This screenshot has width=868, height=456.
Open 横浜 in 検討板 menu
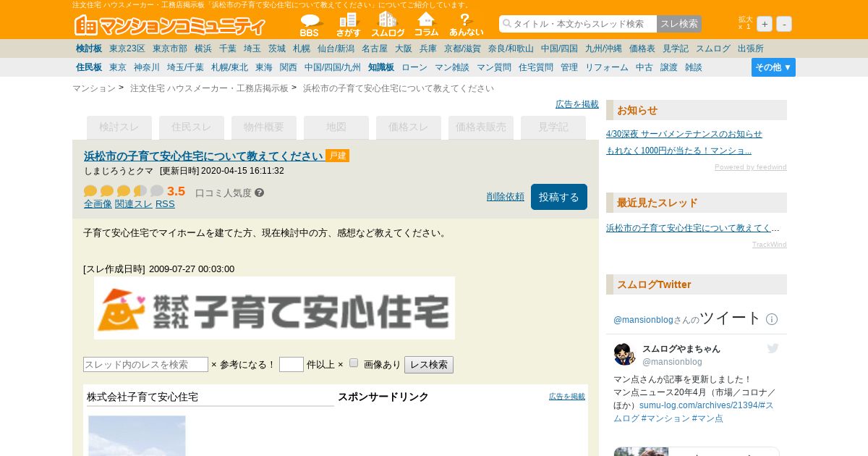pyautogui.click(x=203, y=48)
